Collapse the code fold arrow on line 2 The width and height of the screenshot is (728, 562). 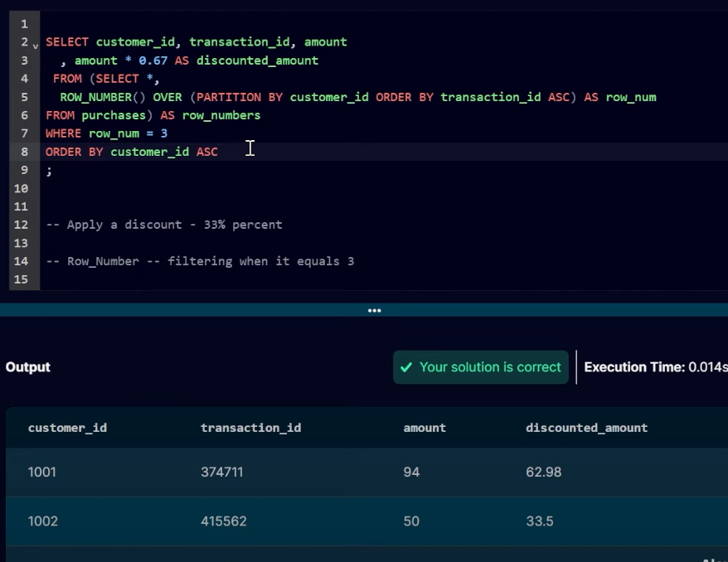pos(36,46)
